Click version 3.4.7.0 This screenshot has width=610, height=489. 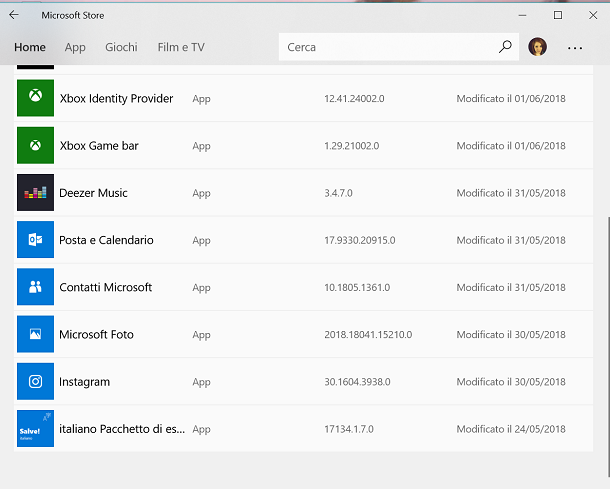coord(338,193)
